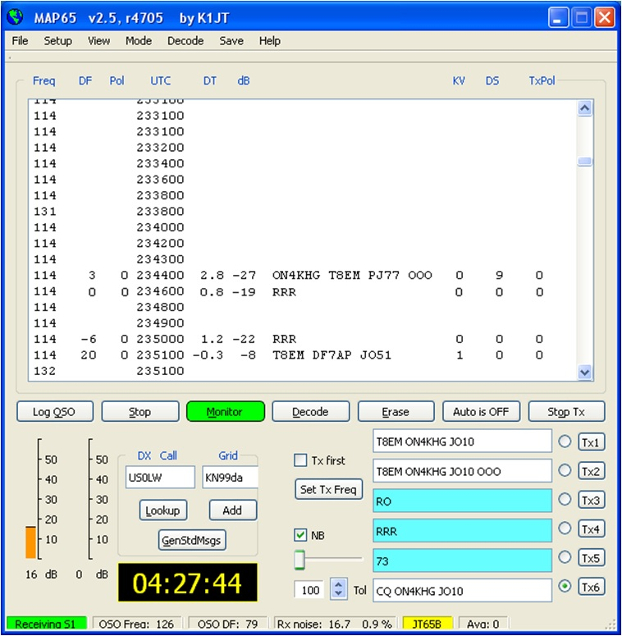The image size is (622, 636).
Task: Click the Erase button
Action: coord(396,412)
